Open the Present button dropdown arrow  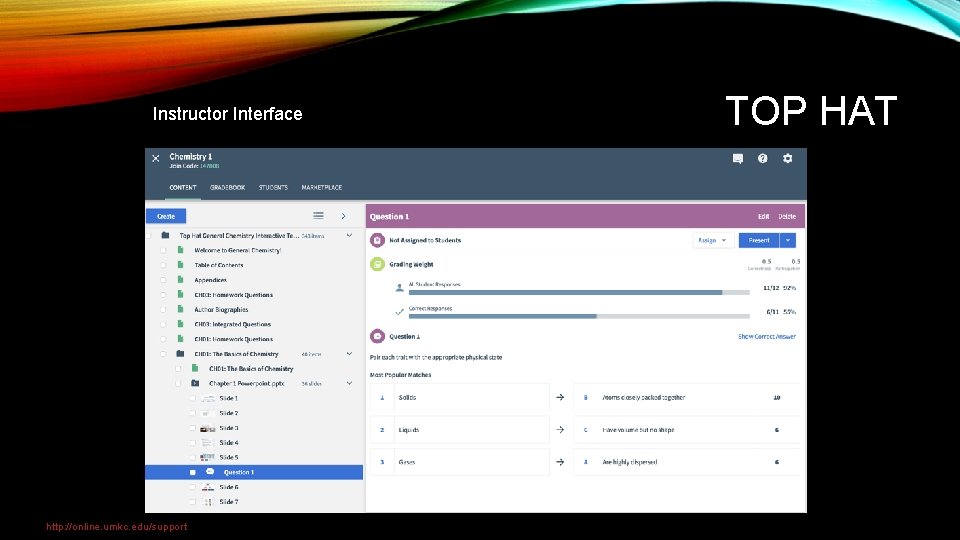click(788, 241)
